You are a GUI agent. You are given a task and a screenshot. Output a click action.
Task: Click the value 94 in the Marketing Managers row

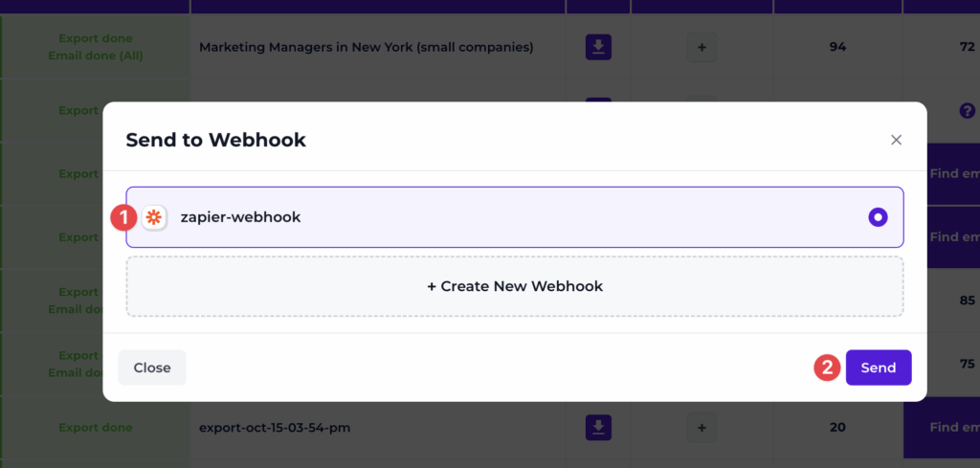pyautogui.click(x=837, y=48)
